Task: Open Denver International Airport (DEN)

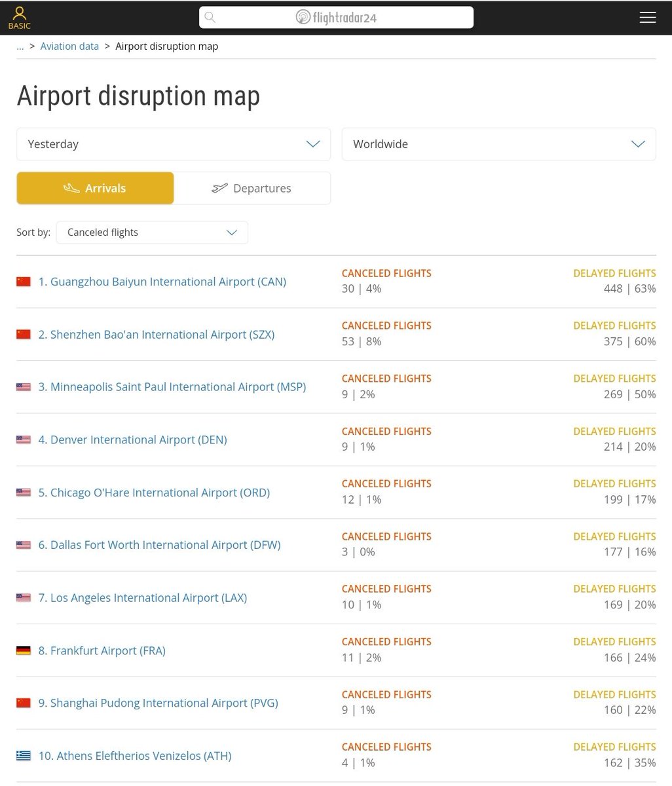Action: click(133, 440)
